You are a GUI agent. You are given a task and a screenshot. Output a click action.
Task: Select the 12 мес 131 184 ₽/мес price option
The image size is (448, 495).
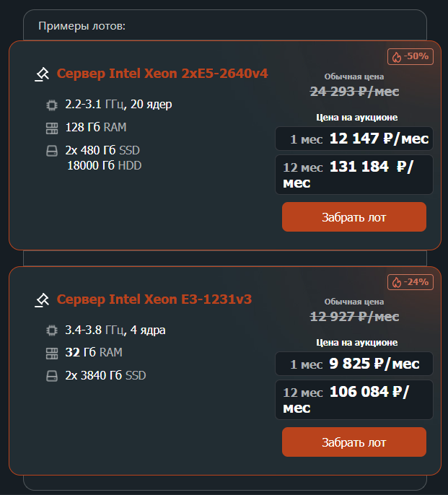click(353, 175)
